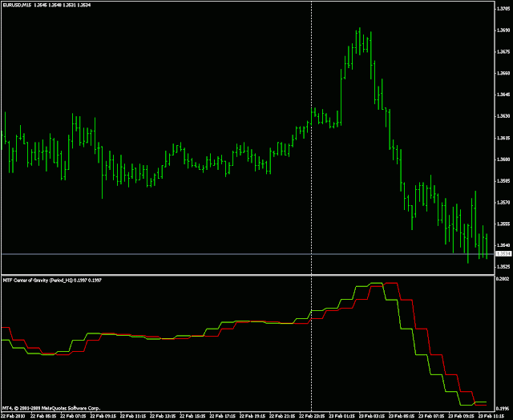Click the 23 Feb 03:15 time label
Image resolution: width=513 pixels, height=420 pixels.
click(370, 417)
